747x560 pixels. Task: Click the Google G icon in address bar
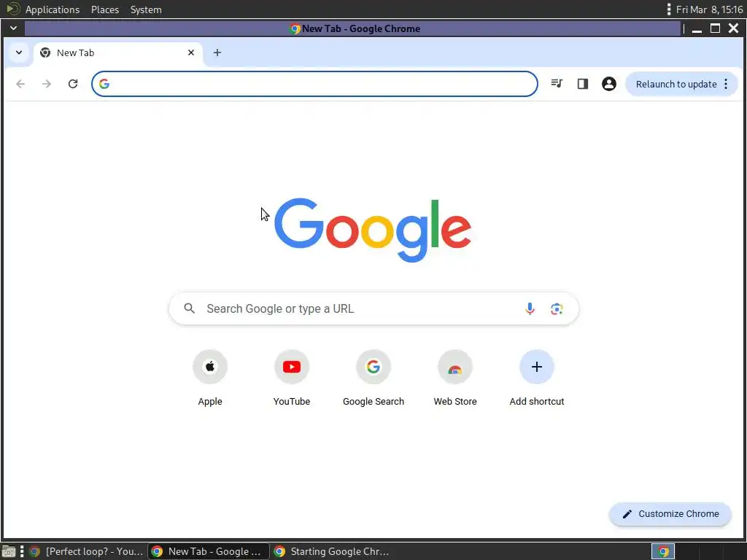(x=104, y=84)
